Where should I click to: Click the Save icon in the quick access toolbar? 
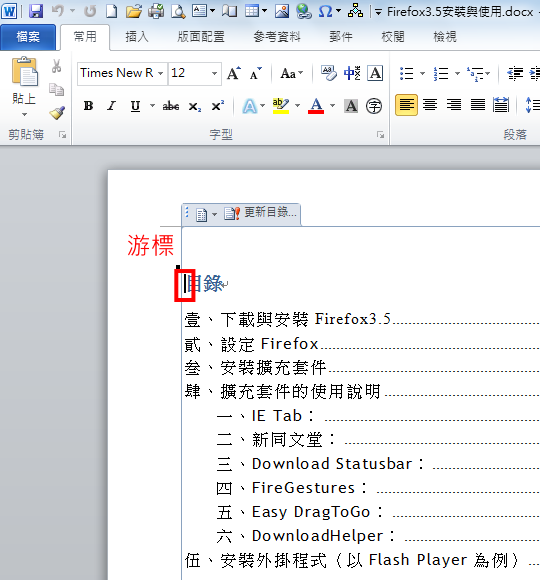pyautogui.click(x=36, y=11)
